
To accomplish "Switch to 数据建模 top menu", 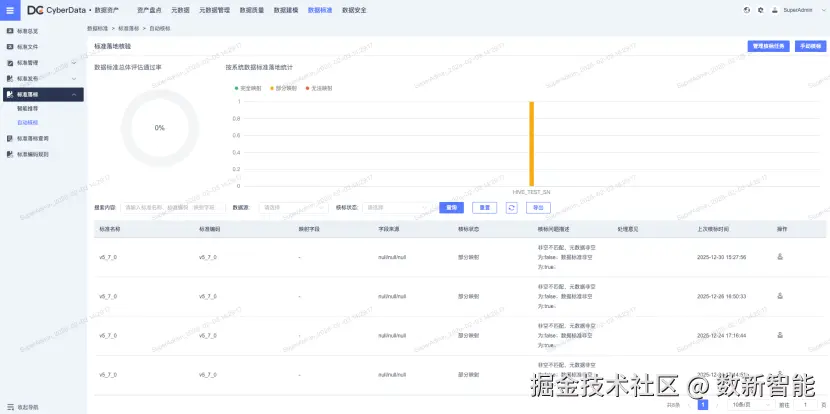I will (x=286, y=10).
